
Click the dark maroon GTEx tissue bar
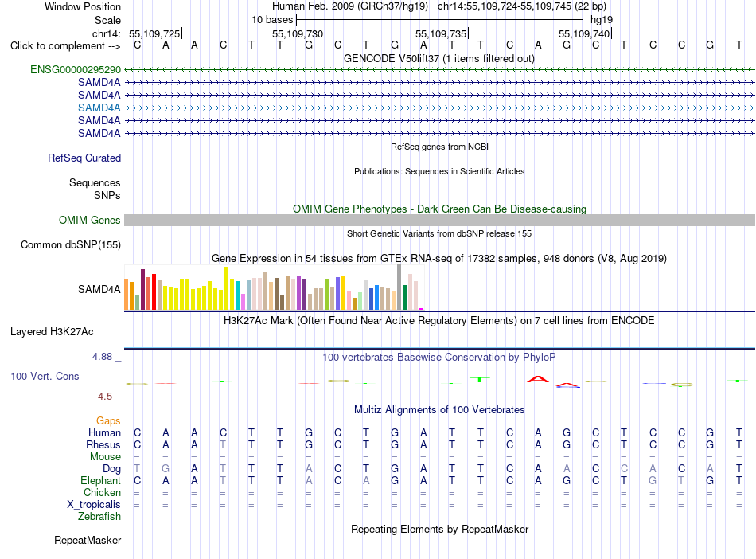pyautogui.click(x=142, y=289)
